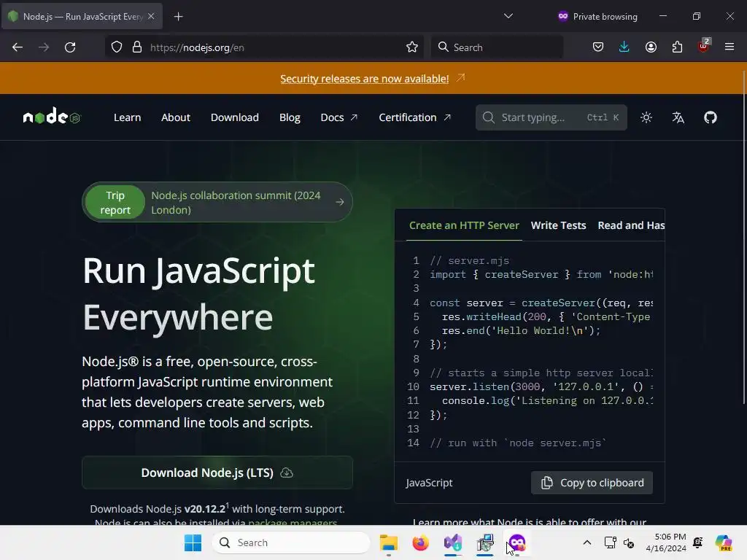Click Copy to clipboard button
This screenshot has width=747, height=560.
tap(592, 483)
